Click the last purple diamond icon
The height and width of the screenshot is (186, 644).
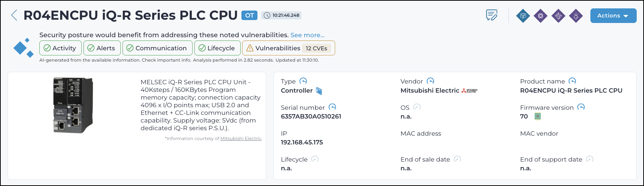click(576, 16)
